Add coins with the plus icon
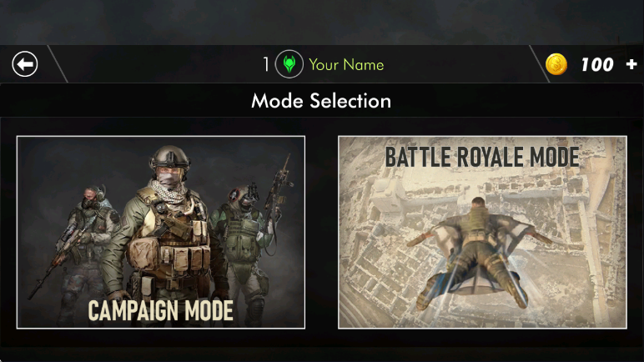Viewport: 644px width, 362px height. (x=631, y=64)
